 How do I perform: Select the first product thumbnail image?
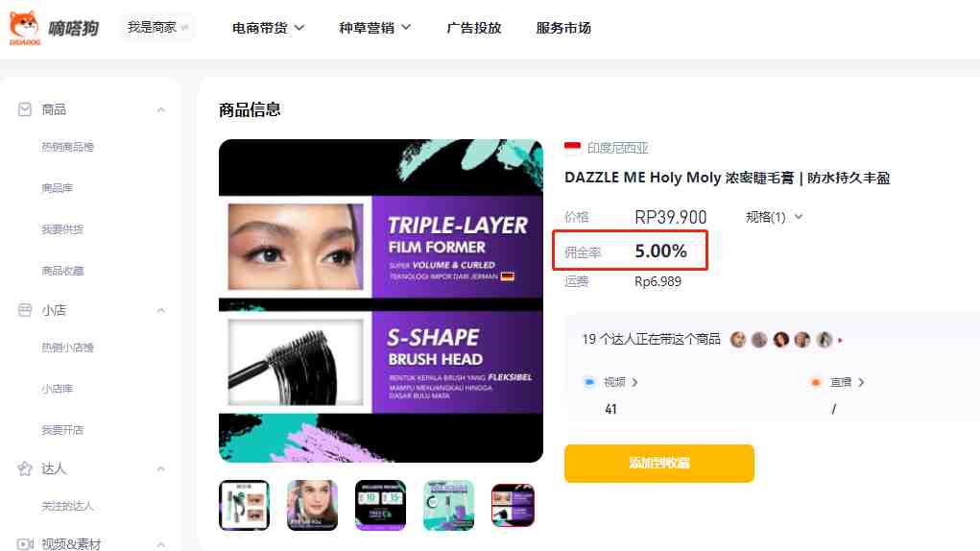(245, 505)
